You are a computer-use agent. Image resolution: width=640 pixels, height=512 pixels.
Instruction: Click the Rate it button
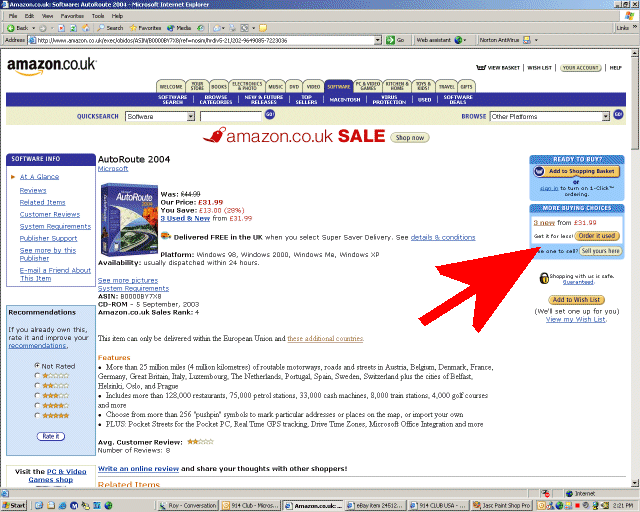51,436
